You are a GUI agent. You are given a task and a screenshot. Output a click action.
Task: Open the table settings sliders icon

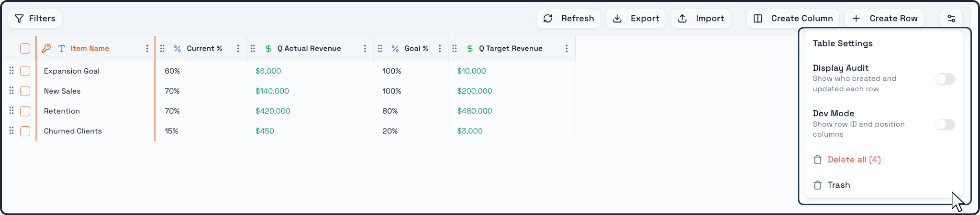click(x=951, y=18)
